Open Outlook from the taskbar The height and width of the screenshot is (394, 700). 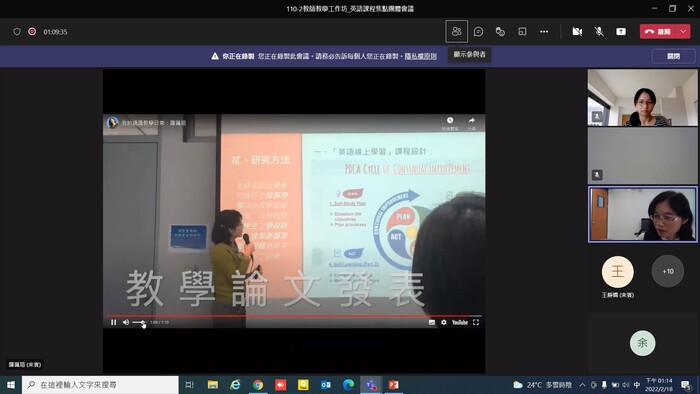click(x=325, y=385)
